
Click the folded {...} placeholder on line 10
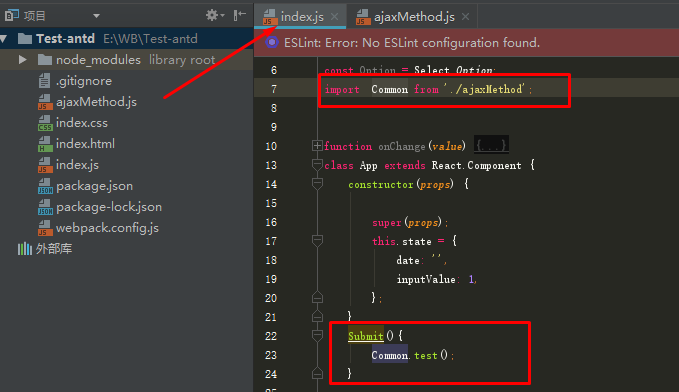click(x=491, y=145)
